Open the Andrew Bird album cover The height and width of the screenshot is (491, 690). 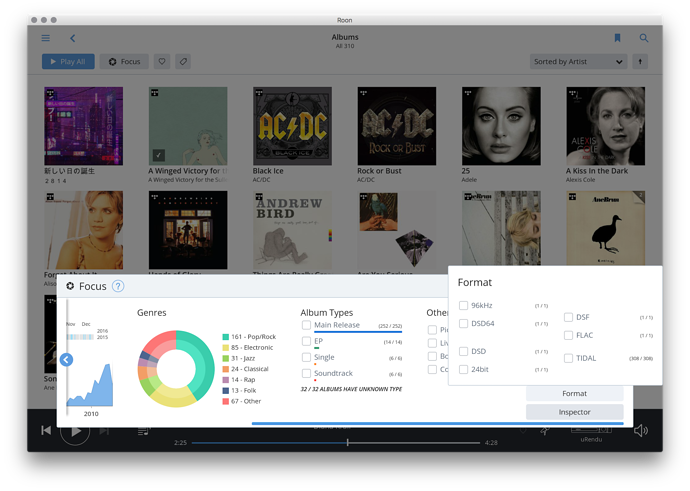292,230
